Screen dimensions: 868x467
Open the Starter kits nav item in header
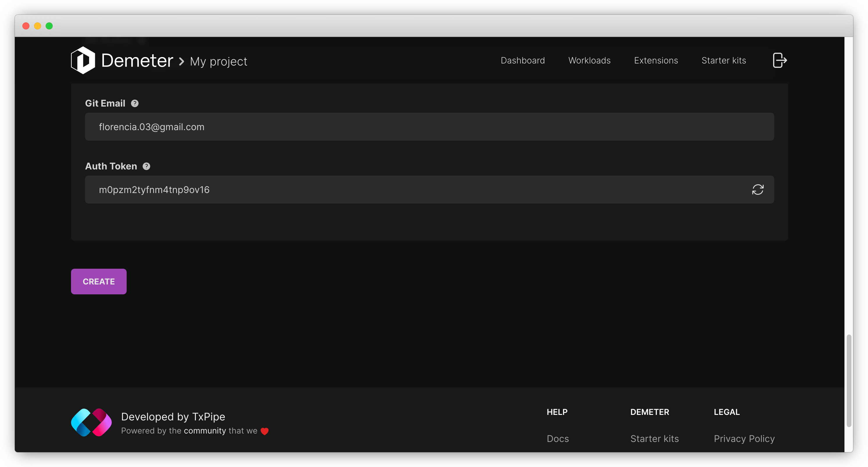click(723, 60)
